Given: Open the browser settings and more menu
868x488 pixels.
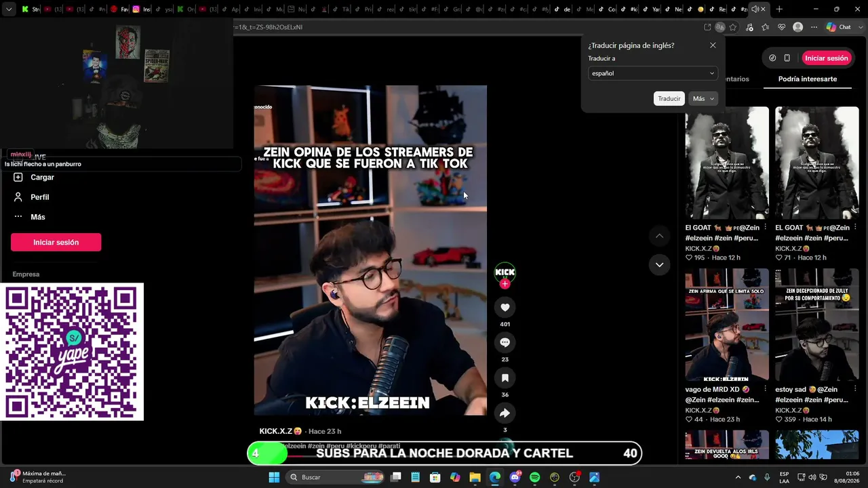Looking at the screenshot, I should point(814,27).
